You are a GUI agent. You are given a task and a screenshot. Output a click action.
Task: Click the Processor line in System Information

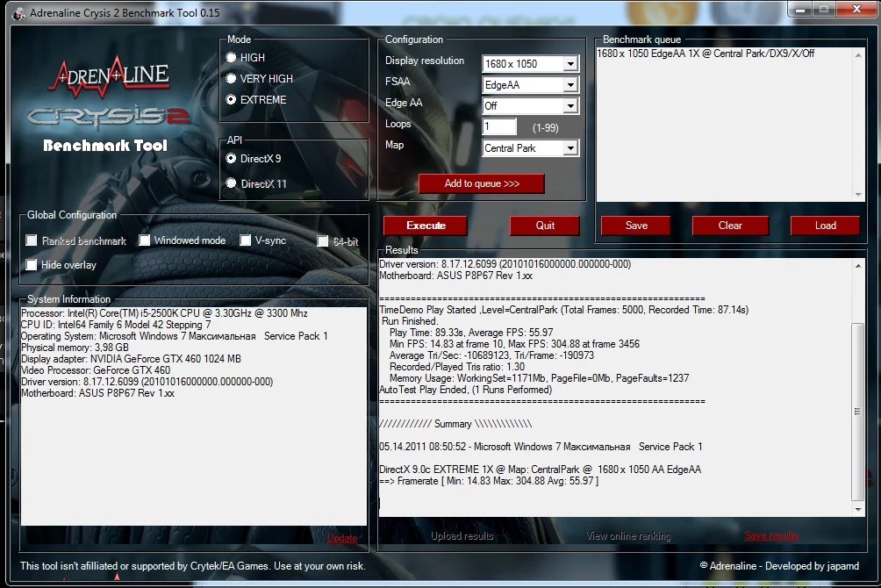164,313
